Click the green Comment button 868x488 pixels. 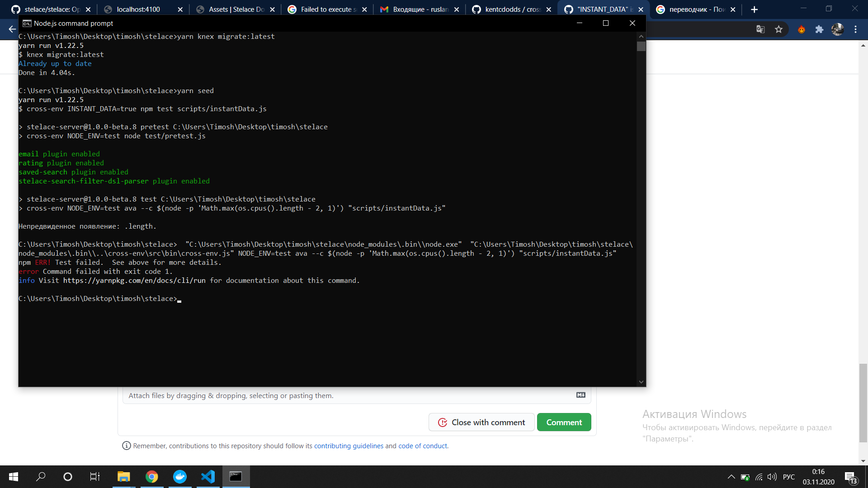564,422
